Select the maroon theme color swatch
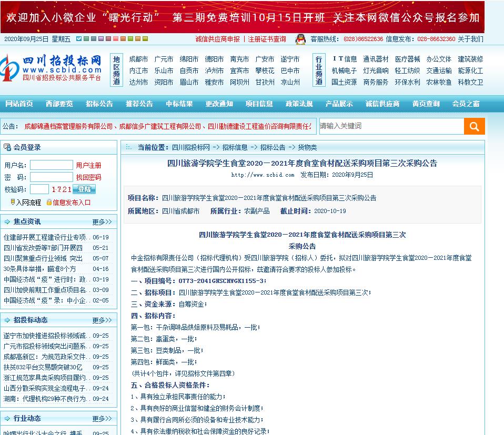Screen dimensions: 504x435 (108, 39)
